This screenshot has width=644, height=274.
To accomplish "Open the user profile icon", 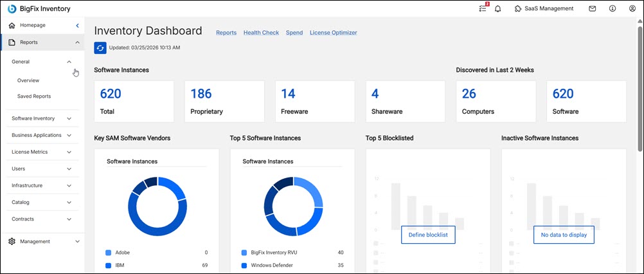I will point(632,8).
